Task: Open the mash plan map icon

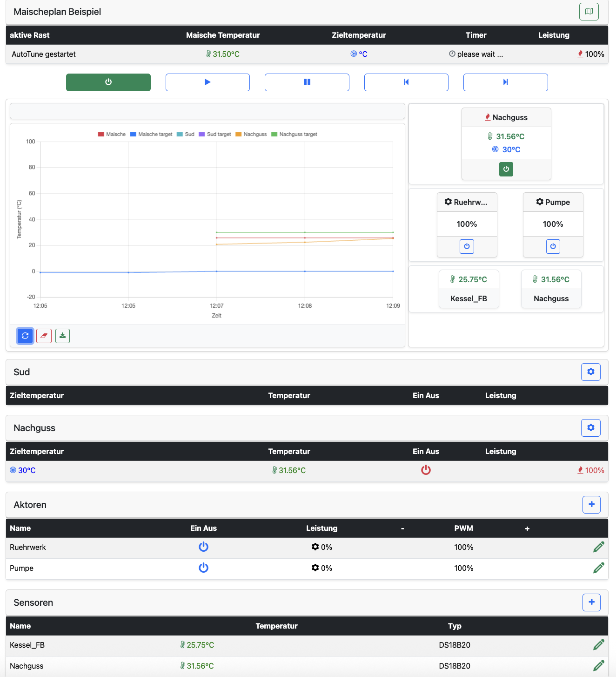Action: (x=589, y=12)
